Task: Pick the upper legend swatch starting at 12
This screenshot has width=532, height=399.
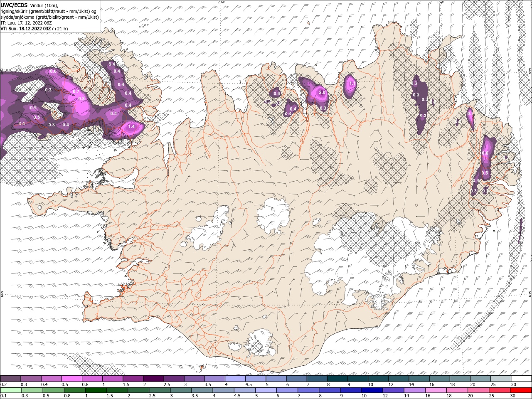Action: click(399, 379)
